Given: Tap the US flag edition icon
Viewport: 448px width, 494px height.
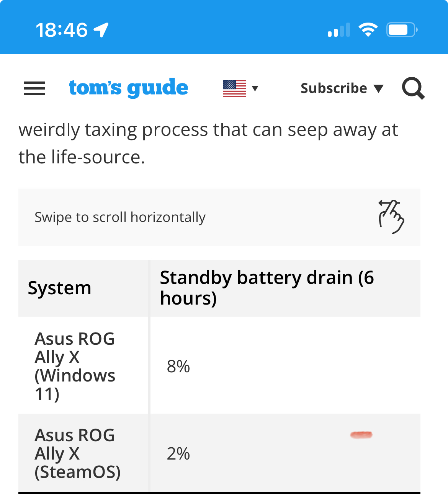Looking at the screenshot, I should click(234, 88).
